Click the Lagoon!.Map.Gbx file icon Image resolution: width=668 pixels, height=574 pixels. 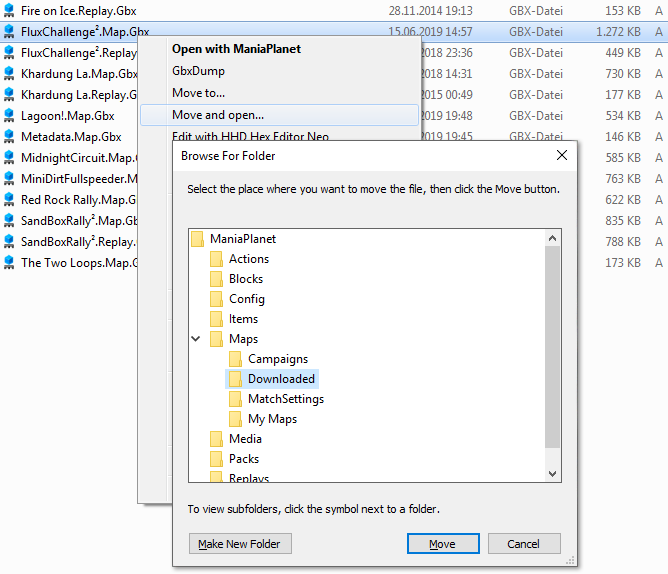[x=9, y=115]
